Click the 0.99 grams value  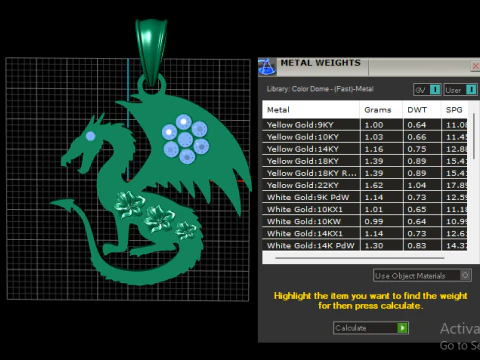pyautogui.click(x=374, y=222)
